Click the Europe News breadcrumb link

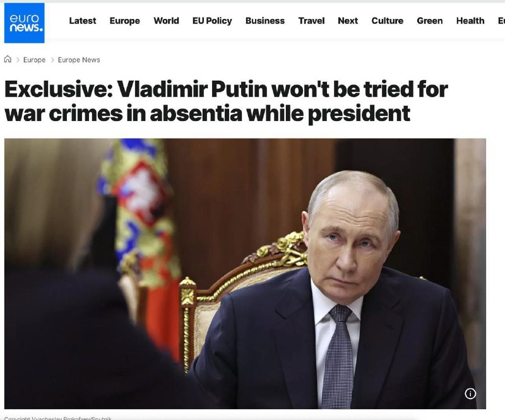(x=79, y=60)
